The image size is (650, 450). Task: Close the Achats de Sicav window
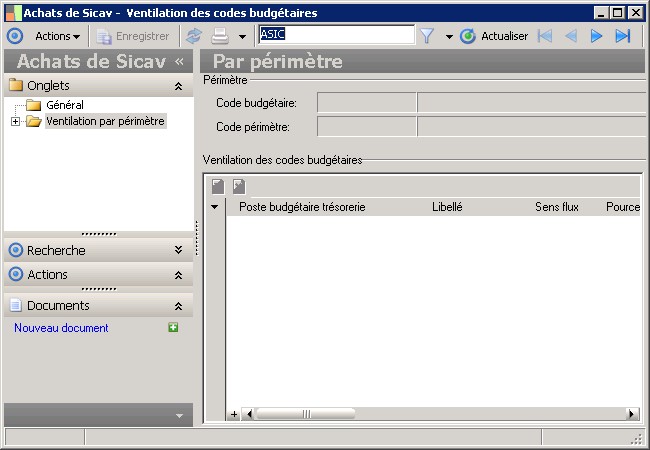point(635,13)
